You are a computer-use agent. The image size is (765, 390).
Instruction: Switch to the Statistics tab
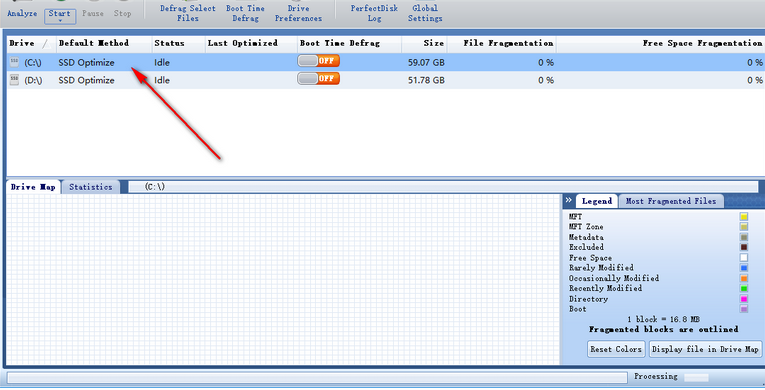click(91, 187)
